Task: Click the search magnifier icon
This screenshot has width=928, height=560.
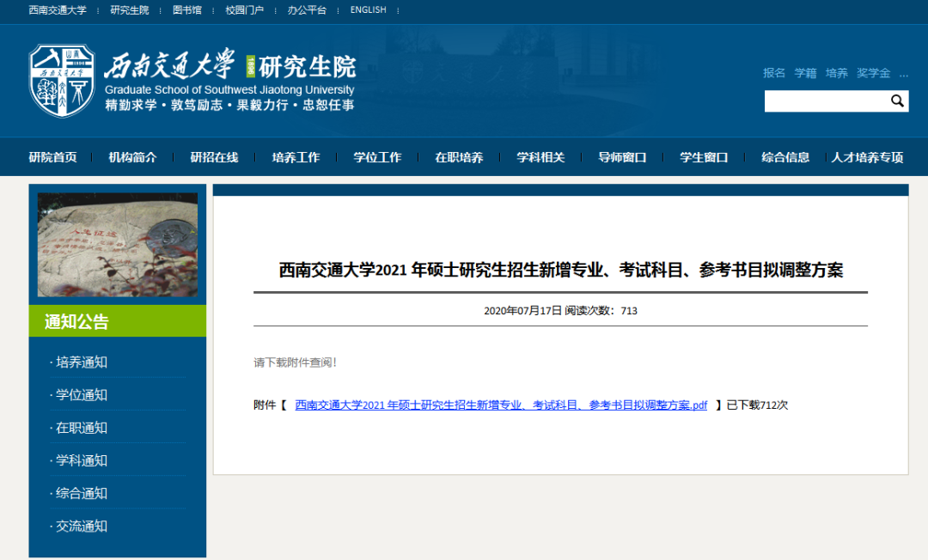Action: point(897,101)
